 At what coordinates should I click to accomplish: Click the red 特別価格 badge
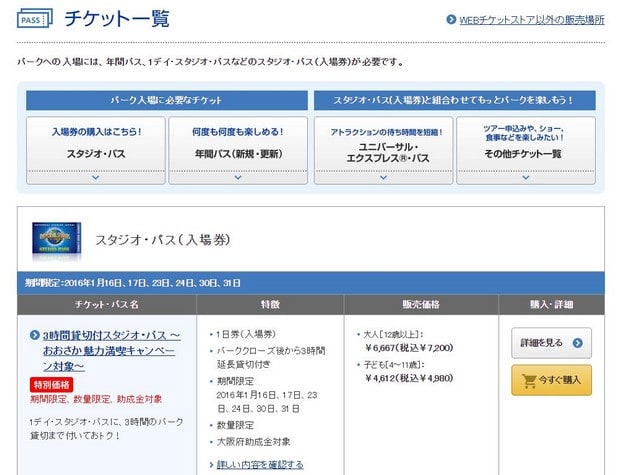click(51, 384)
